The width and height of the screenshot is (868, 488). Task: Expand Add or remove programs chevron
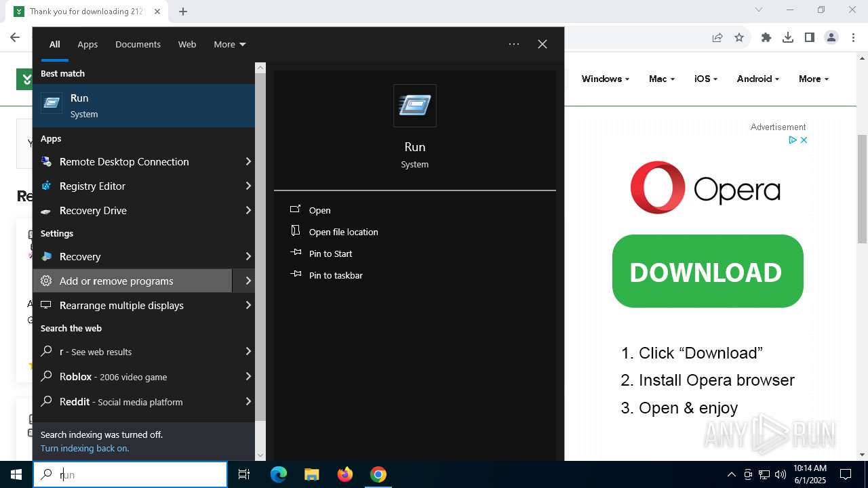(248, 281)
